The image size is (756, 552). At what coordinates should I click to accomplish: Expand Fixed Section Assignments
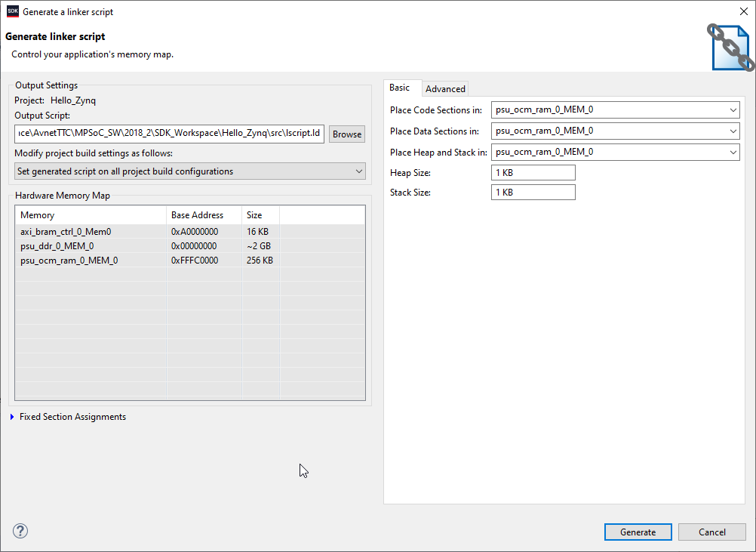coord(13,417)
